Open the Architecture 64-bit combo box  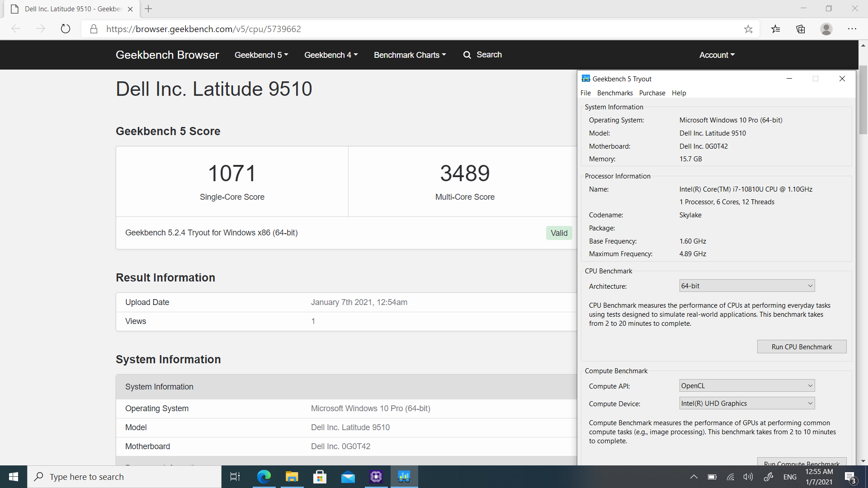click(x=747, y=286)
